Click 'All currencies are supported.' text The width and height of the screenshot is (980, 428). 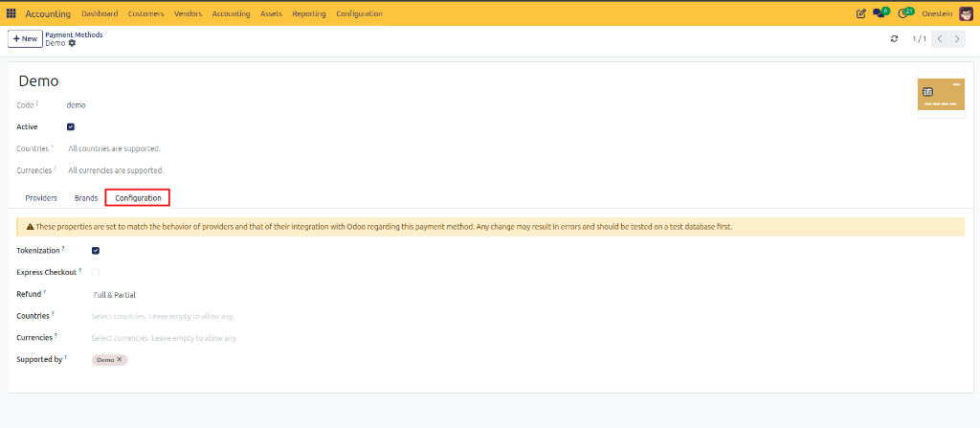pyautogui.click(x=116, y=170)
